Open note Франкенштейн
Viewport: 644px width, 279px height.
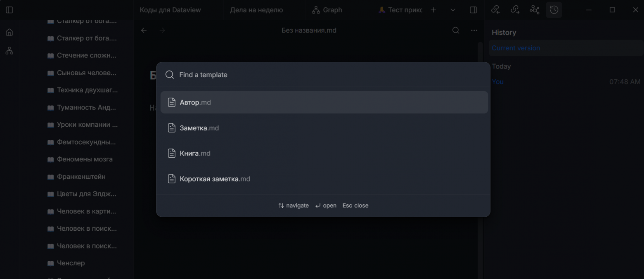pyautogui.click(x=81, y=177)
